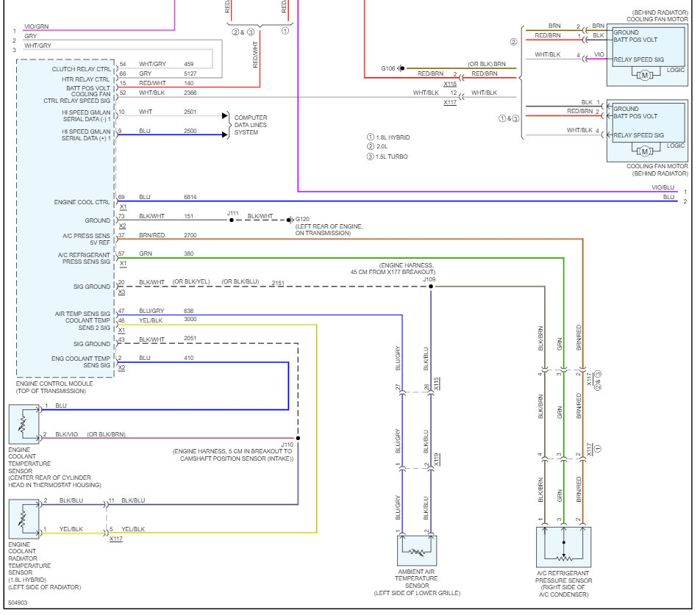Click the lower cooling fan motor M symbol
The image size is (700, 615).
point(644,151)
